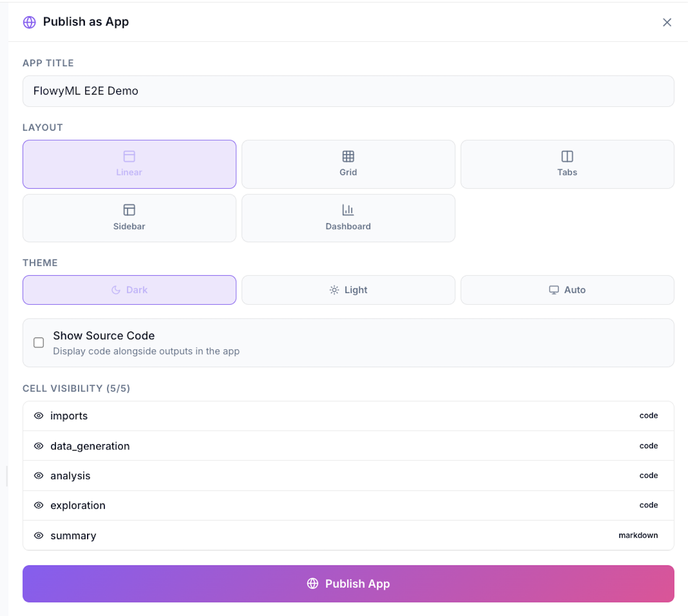Viewport: 688px width, 616px height.
Task: Toggle the summary cell eye icon
Action: (39, 535)
